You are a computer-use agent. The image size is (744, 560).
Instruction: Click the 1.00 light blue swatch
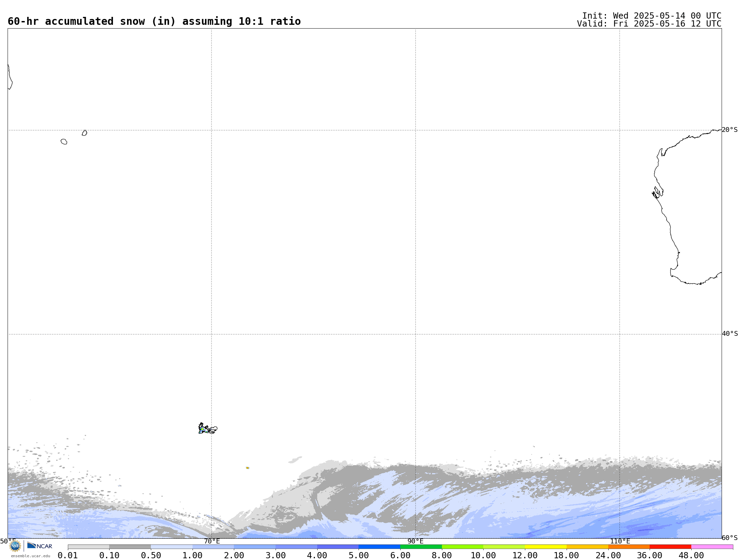213,547
